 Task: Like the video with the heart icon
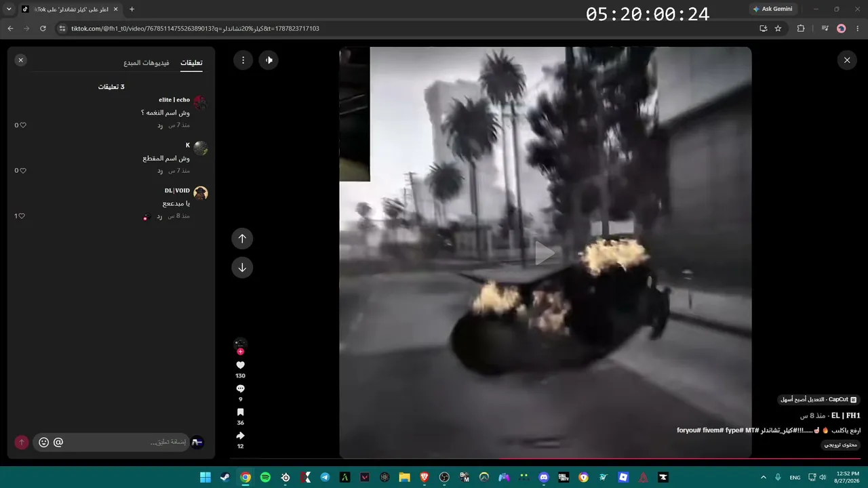240,365
